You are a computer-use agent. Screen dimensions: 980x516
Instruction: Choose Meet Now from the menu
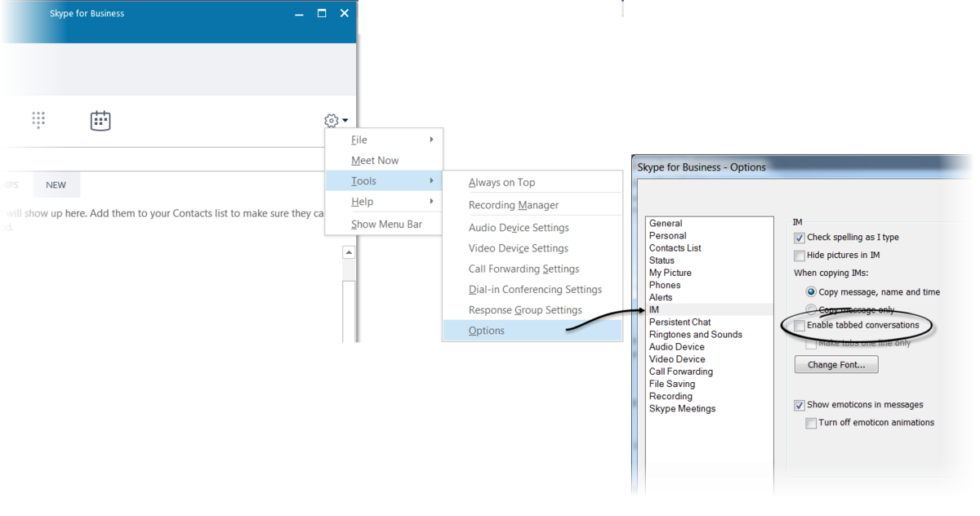[x=384, y=161]
